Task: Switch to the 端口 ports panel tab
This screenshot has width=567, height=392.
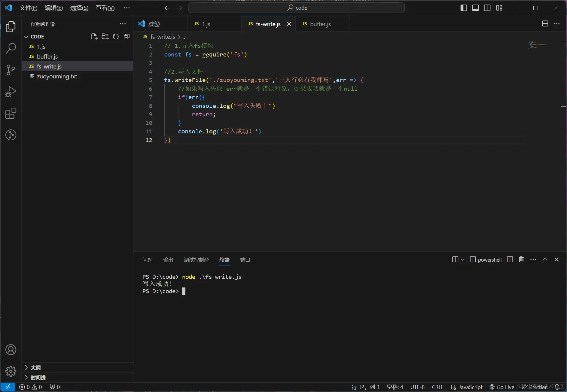Action: [245, 260]
